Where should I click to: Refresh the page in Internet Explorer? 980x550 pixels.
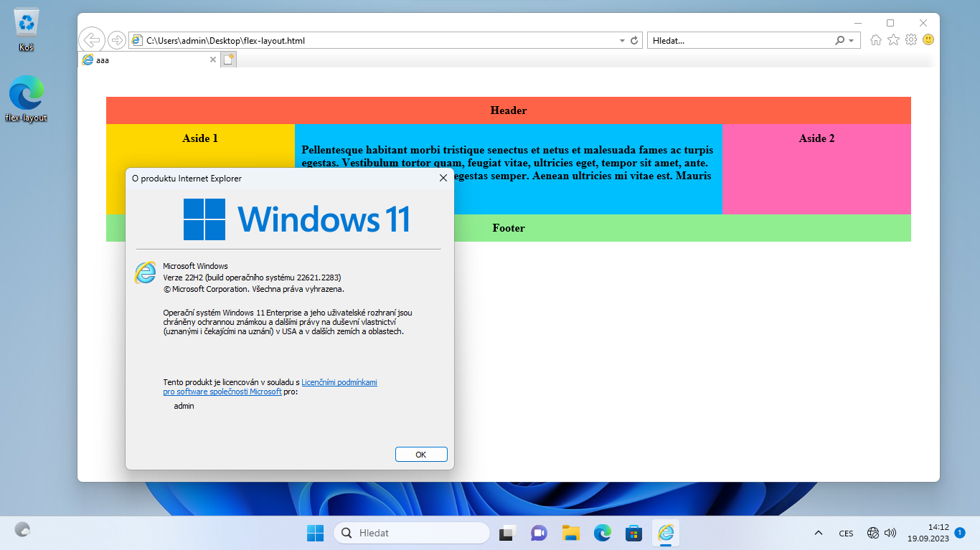pyautogui.click(x=634, y=41)
